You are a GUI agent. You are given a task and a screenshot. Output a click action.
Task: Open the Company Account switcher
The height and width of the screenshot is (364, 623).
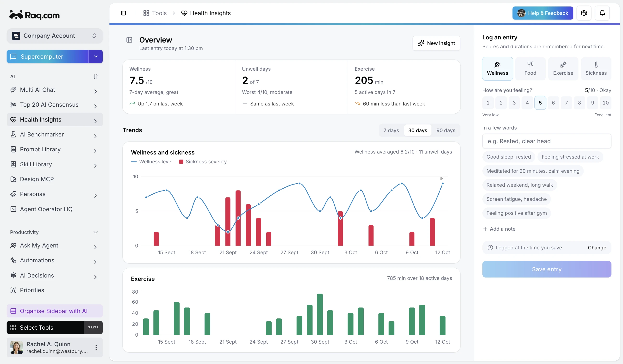(x=55, y=36)
